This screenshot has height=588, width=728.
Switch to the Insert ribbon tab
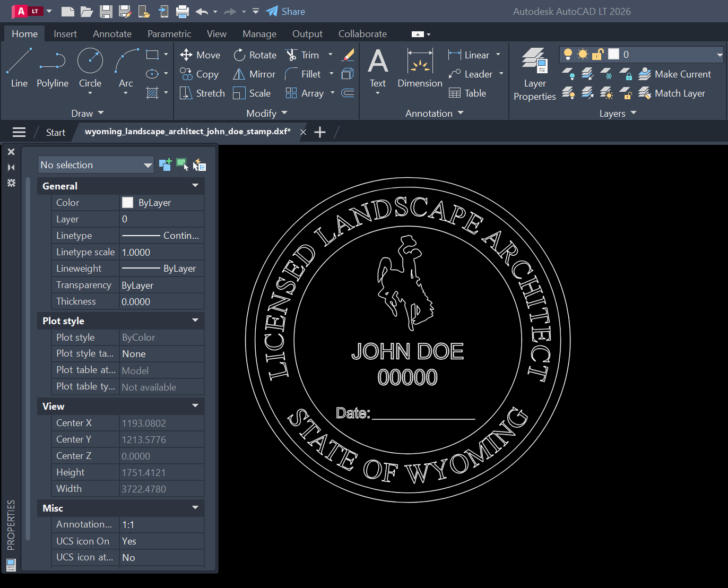coord(65,33)
